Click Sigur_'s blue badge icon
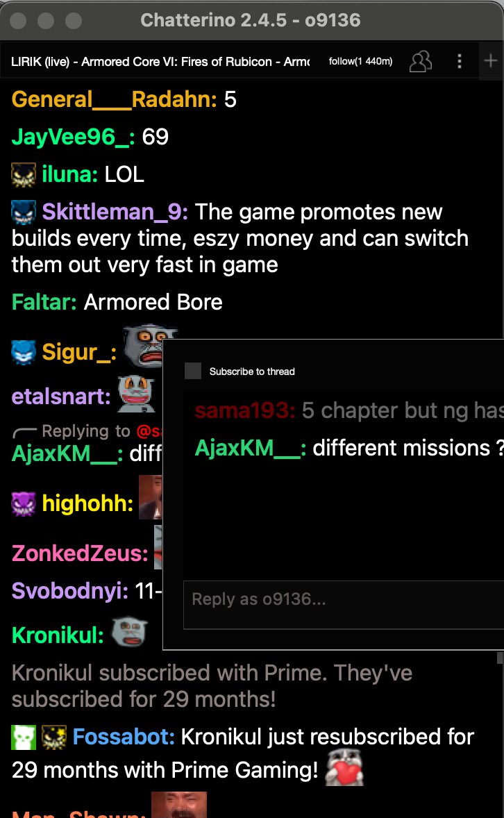 24,353
